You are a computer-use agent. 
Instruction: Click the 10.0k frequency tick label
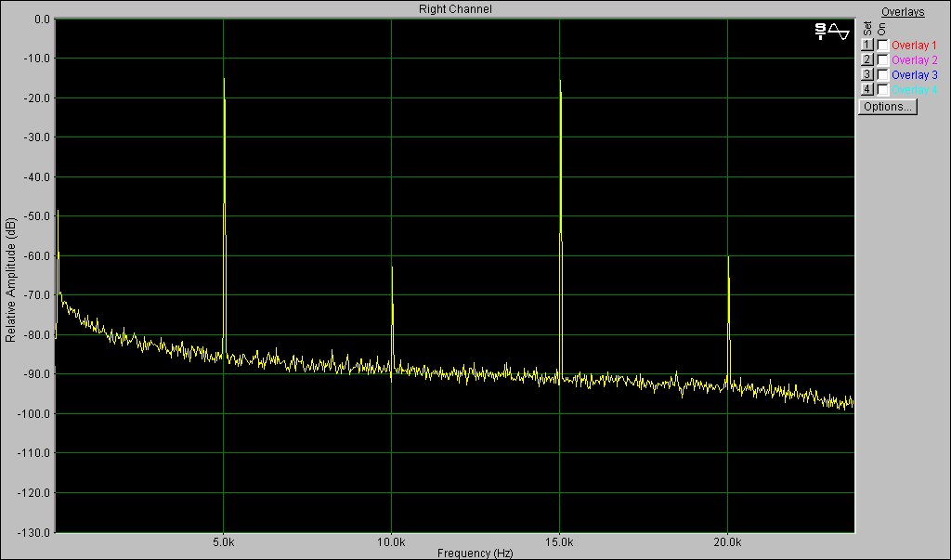click(x=391, y=542)
